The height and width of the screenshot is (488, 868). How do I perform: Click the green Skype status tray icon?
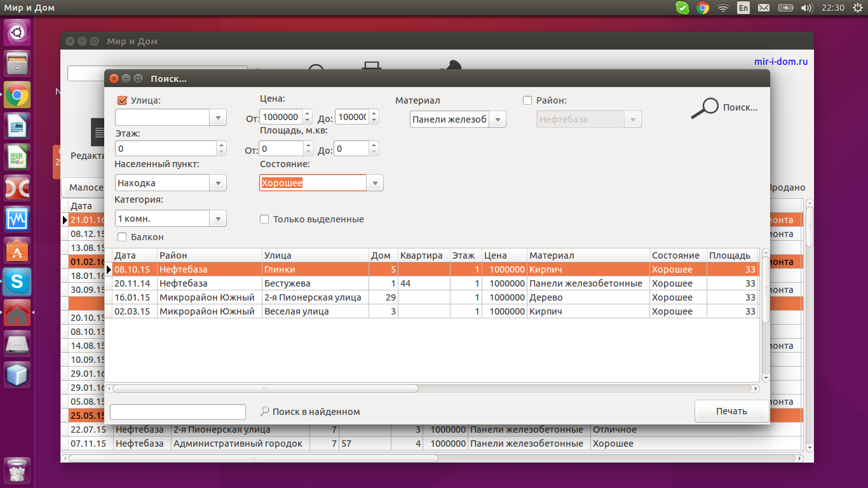(x=682, y=8)
